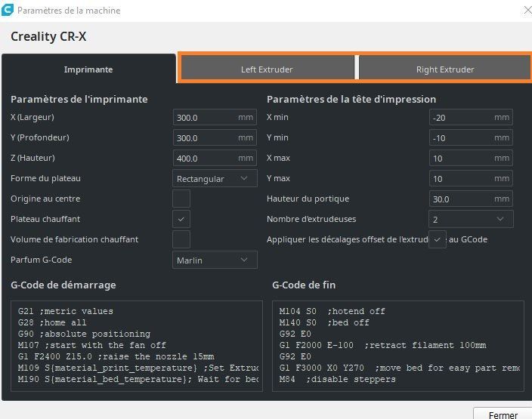Edit the X min value field
The width and height of the screenshot is (532, 419).
pyautogui.click(x=471, y=117)
